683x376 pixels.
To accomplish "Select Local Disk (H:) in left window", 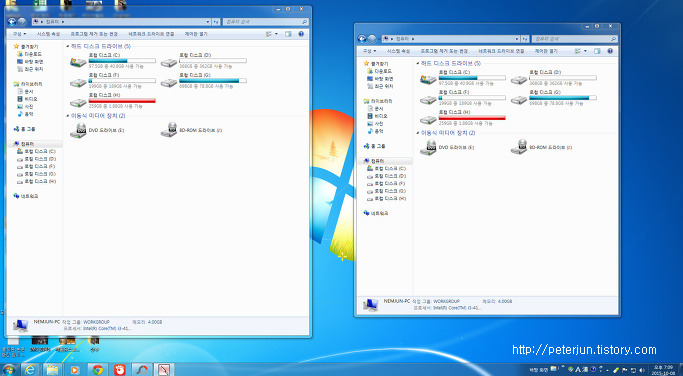I will pos(112,101).
